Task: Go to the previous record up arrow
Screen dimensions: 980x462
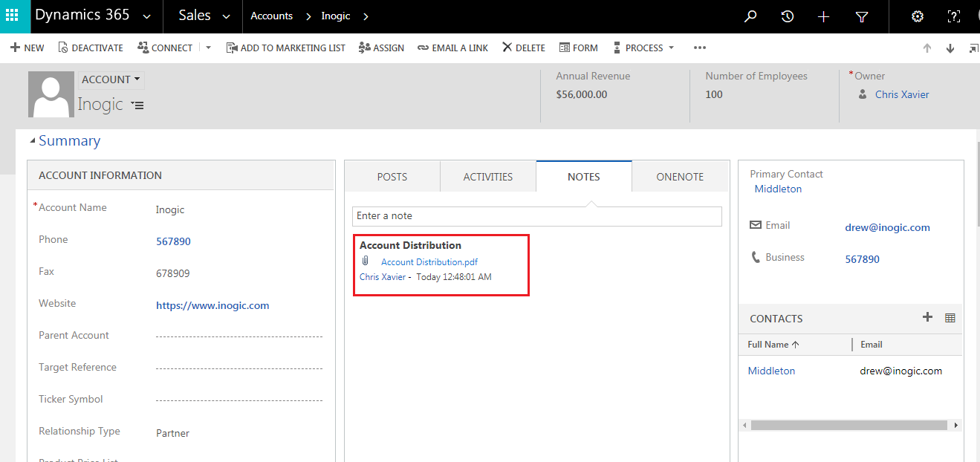Action: point(927,48)
